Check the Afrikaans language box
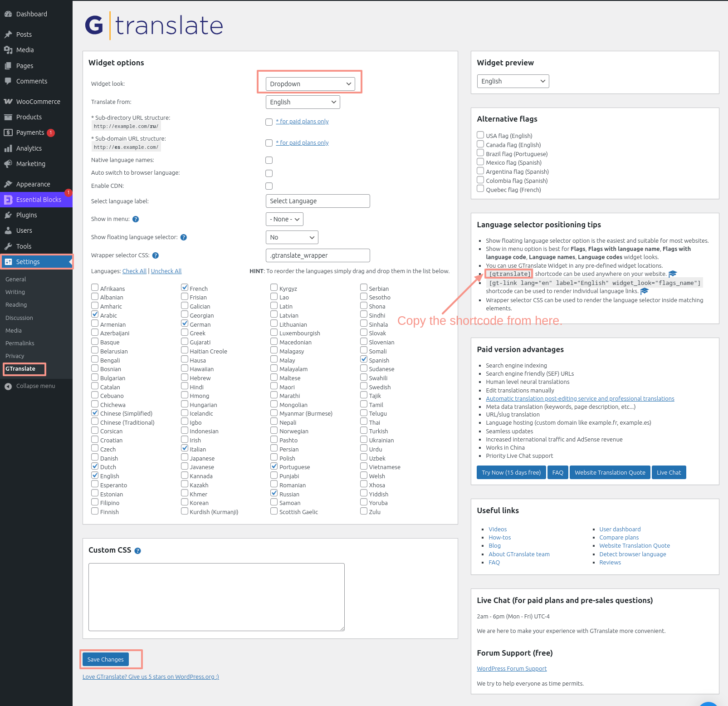 95,288
